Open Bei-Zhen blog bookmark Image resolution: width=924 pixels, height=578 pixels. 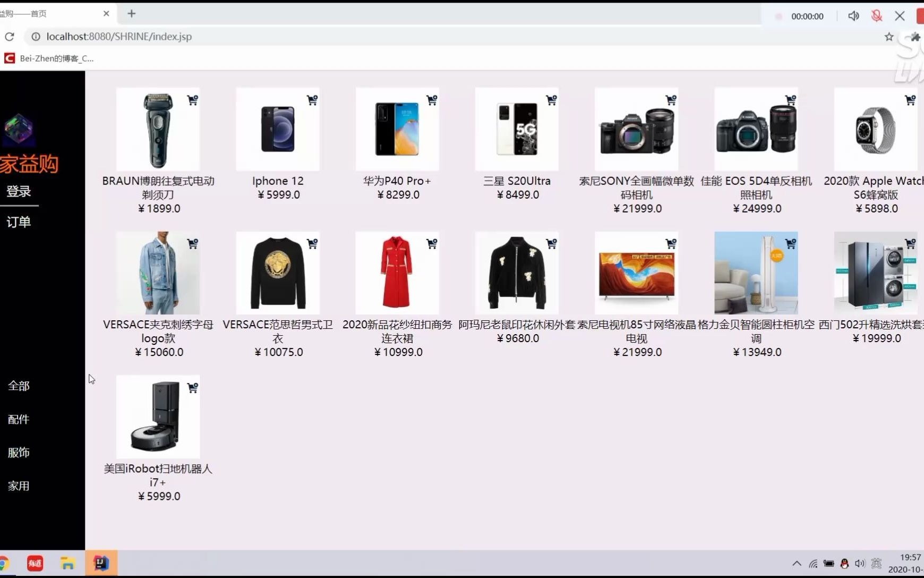pos(49,58)
